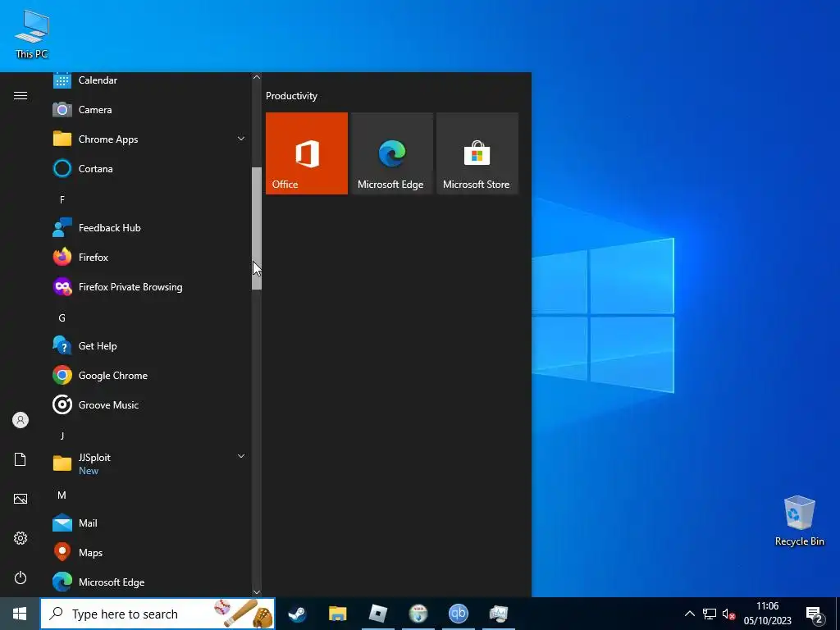Open the Get Help app
The image size is (840, 630).
(x=150, y=346)
